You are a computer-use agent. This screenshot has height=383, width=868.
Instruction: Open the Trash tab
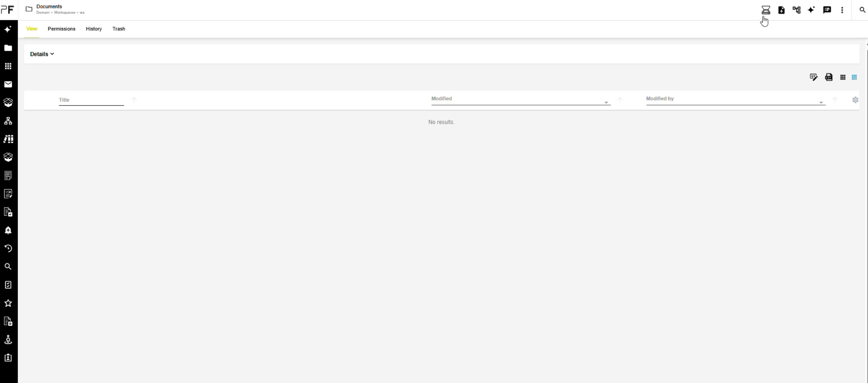coord(118,29)
